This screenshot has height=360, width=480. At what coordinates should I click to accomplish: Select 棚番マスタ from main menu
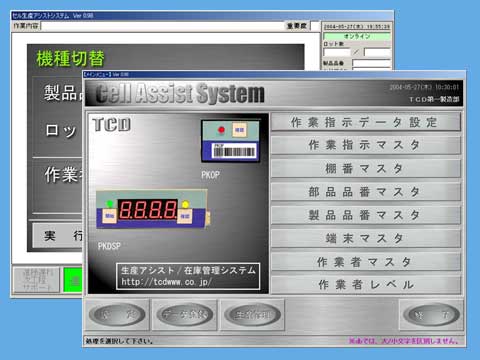click(x=366, y=168)
